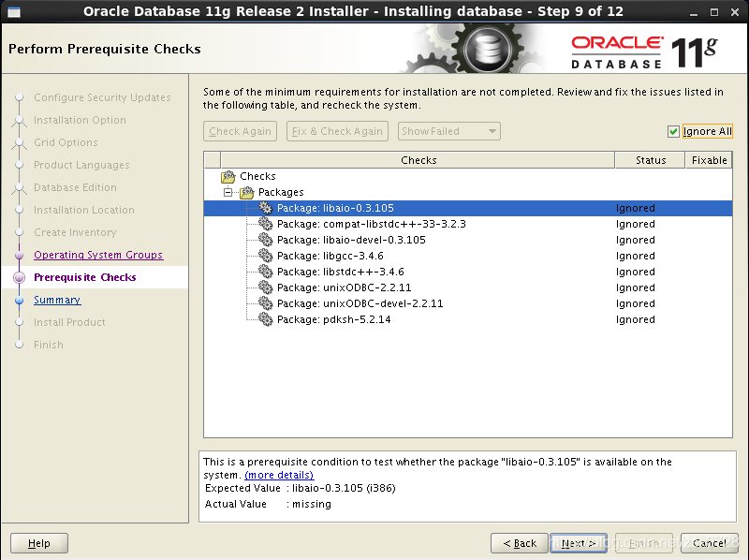Click the Summary step bullet marker
Screen dimensions: 749x560
pos(19,301)
